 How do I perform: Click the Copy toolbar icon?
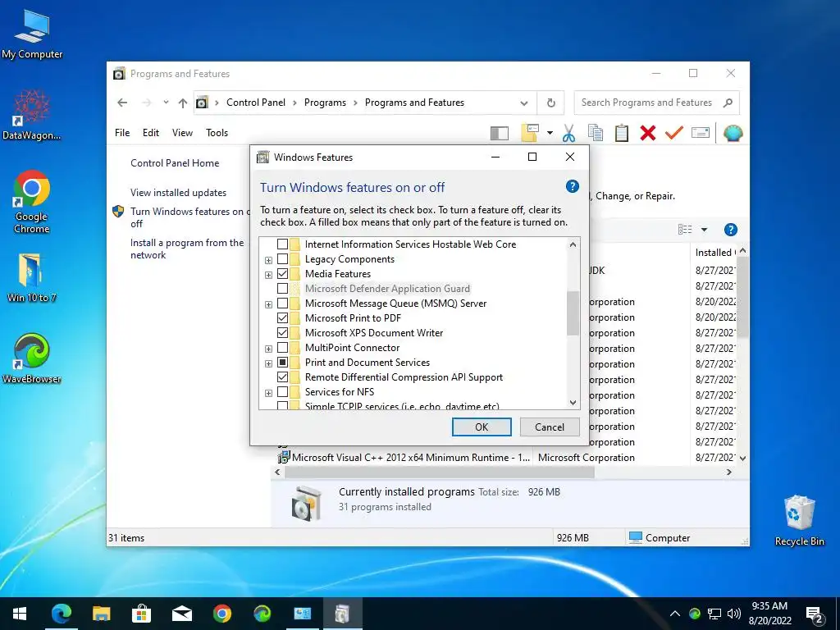596,133
